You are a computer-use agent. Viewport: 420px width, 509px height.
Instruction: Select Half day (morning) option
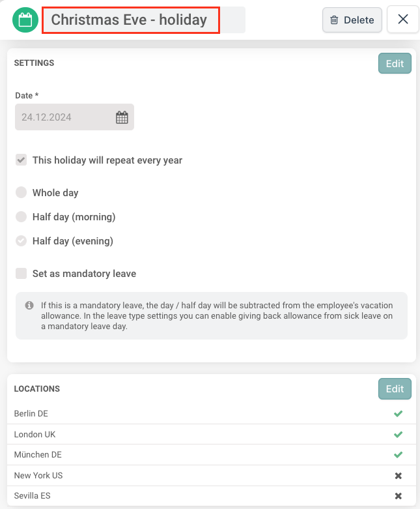[21, 217]
